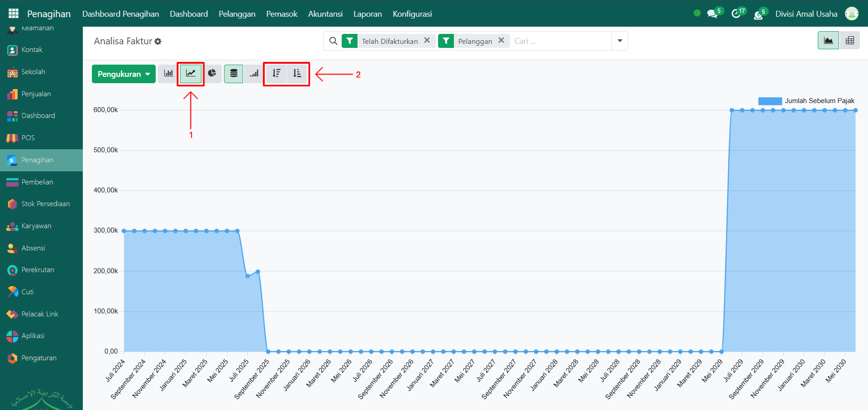The height and width of the screenshot is (410, 868).
Task: Click the Cari search input field
Action: click(560, 41)
